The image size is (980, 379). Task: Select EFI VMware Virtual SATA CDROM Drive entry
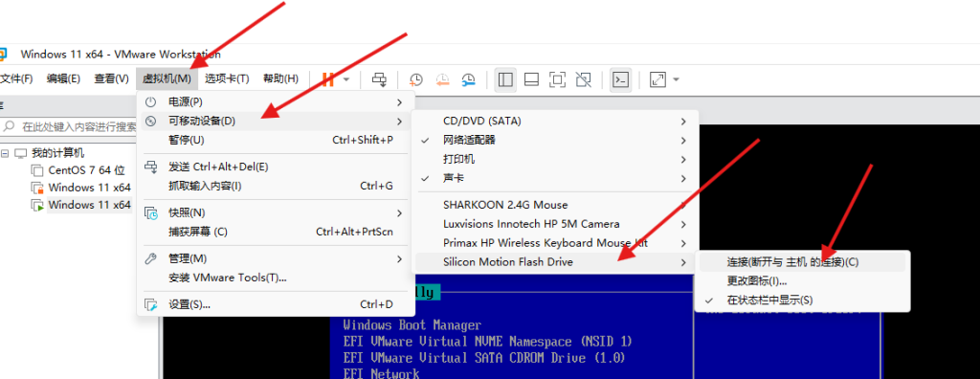click(x=483, y=358)
